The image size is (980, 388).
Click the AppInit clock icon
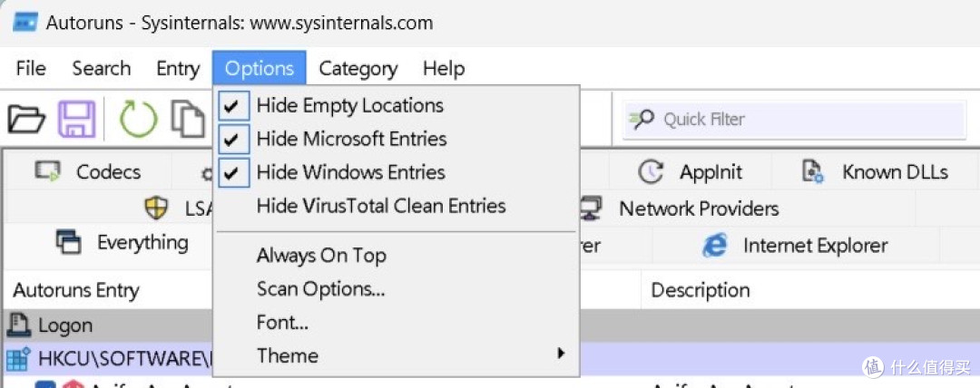pos(651,171)
